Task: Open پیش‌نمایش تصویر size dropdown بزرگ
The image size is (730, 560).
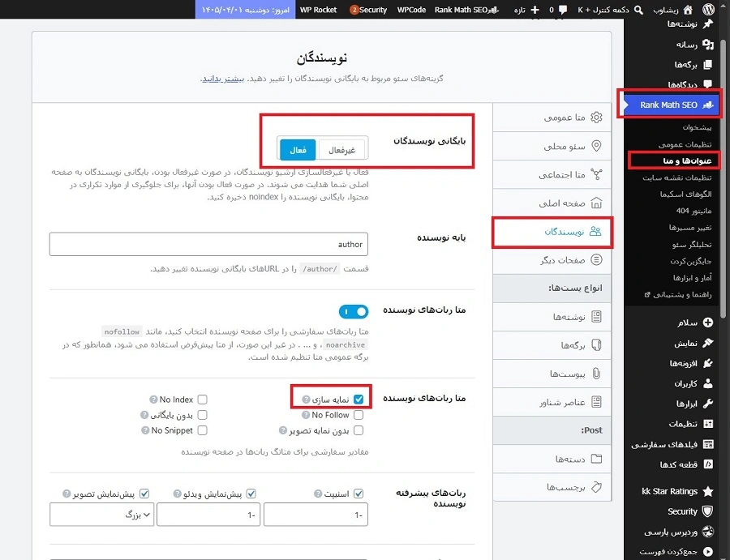Action: (x=102, y=515)
